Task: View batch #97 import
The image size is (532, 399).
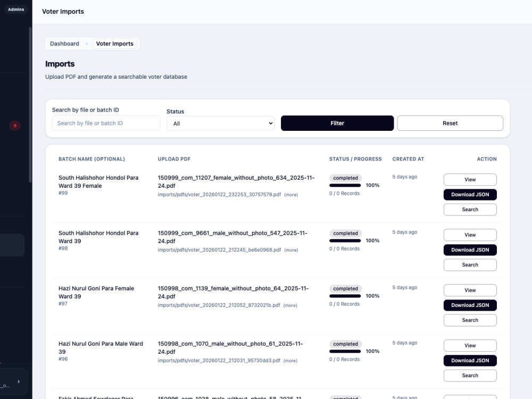Action: point(470,290)
